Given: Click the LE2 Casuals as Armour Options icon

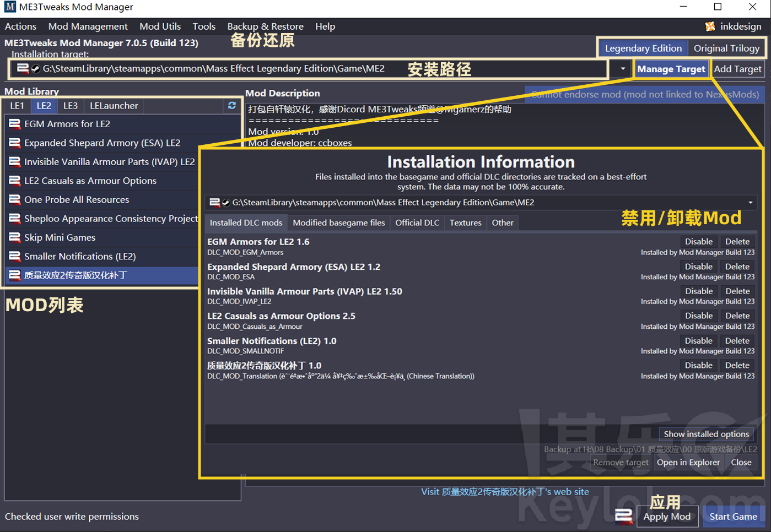Looking at the screenshot, I should coord(15,181).
